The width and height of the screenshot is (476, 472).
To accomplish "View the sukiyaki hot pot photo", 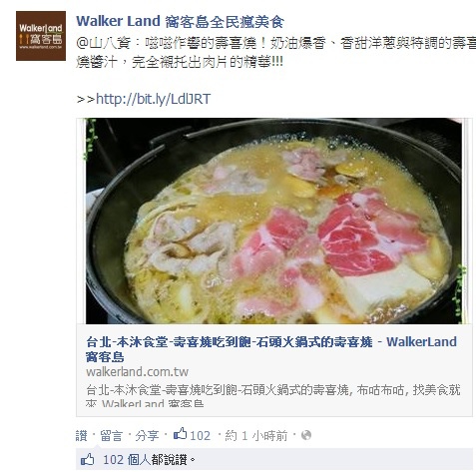I will [273, 221].
